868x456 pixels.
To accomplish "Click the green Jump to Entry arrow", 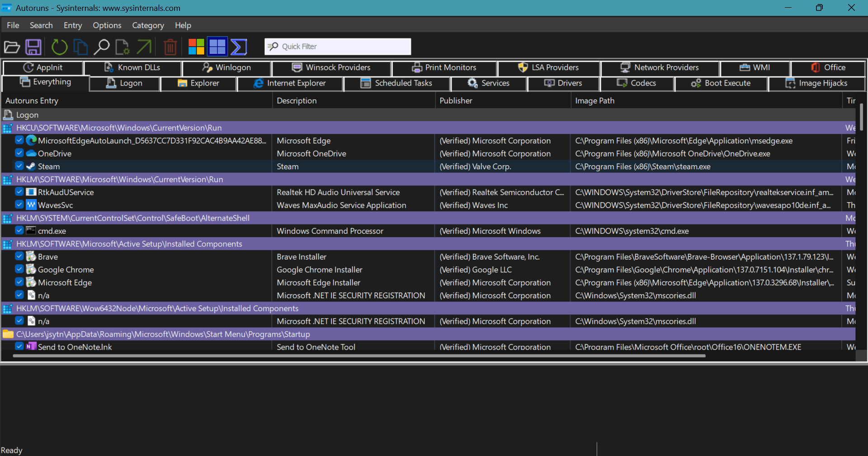I will pyautogui.click(x=144, y=47).
